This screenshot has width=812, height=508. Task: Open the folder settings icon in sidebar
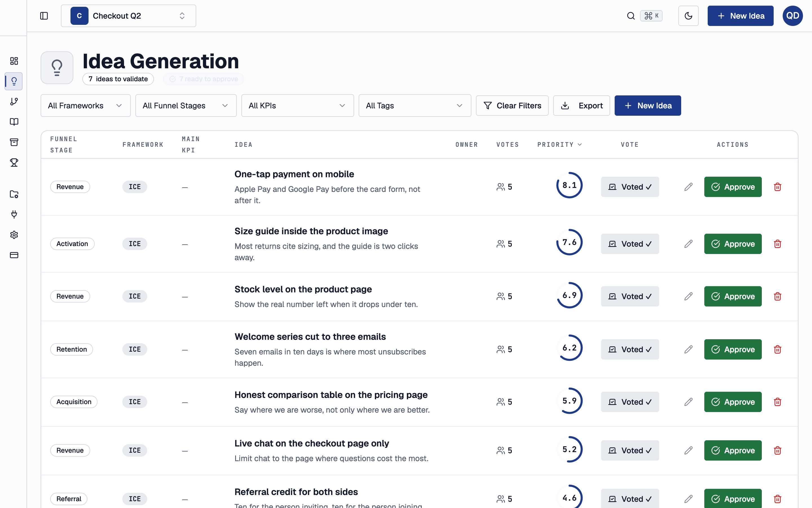coord(14,194)
